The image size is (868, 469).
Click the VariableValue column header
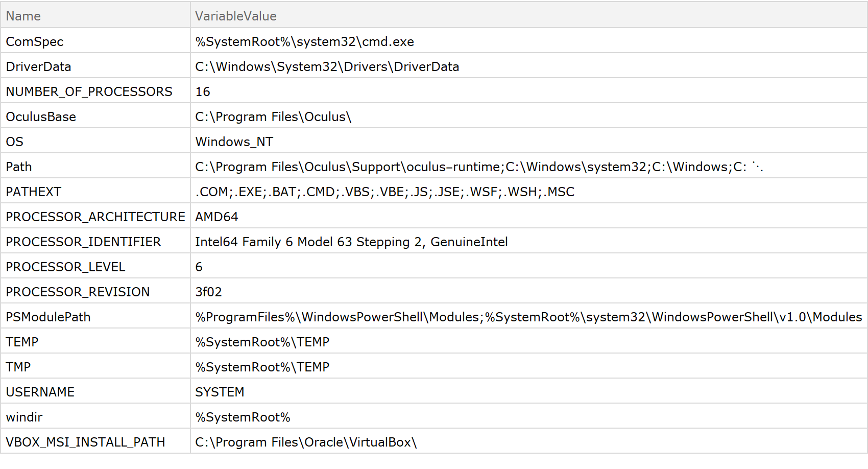click(x=236, y=16)
